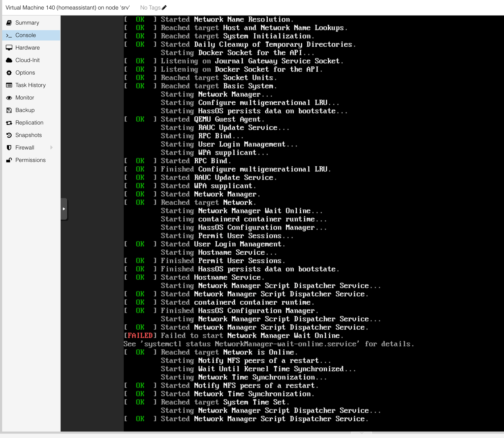Click the Replication arrows icon
504x438 pixels.
click(9, 123)
